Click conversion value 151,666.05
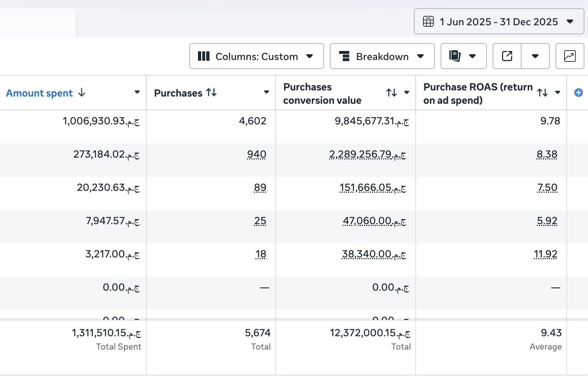 click(373, 188)
